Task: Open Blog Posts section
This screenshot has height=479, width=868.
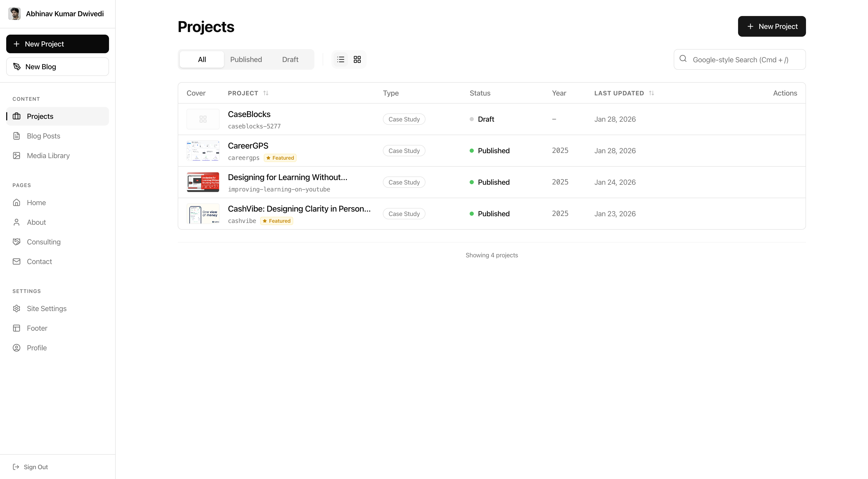Action: click(43, 136)
